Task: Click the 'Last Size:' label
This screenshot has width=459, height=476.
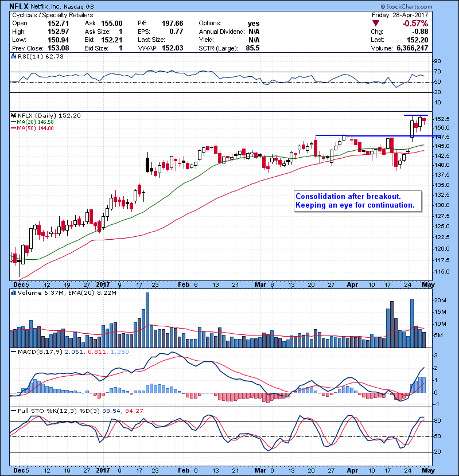Action: (151, 40)
